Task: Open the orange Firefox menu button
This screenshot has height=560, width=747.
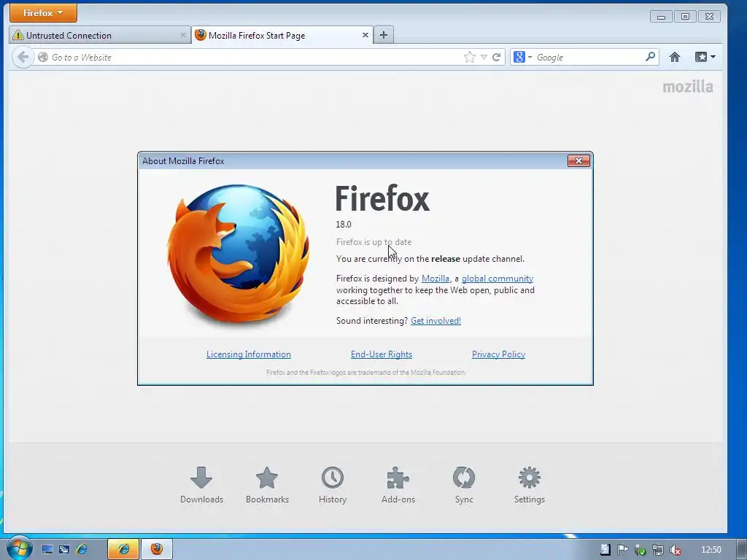Action: 43,13
